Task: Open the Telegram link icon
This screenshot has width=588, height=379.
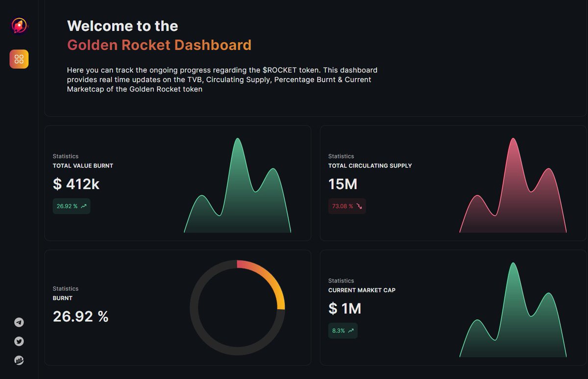Action: [19, 322]
